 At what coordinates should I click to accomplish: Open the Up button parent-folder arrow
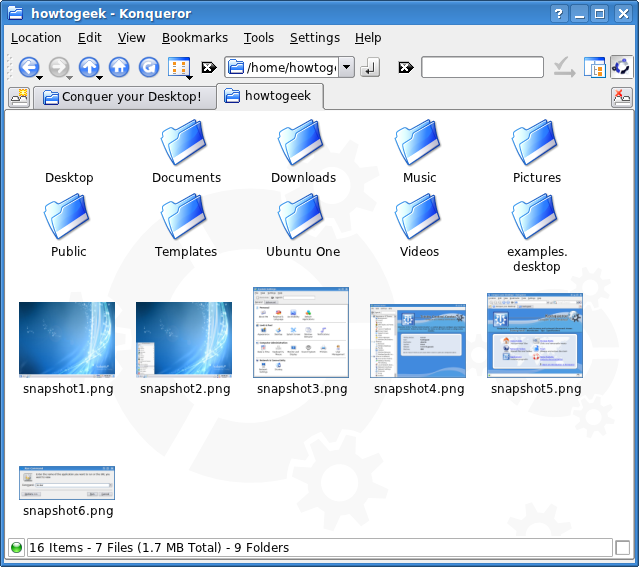(x=99, y=77)
